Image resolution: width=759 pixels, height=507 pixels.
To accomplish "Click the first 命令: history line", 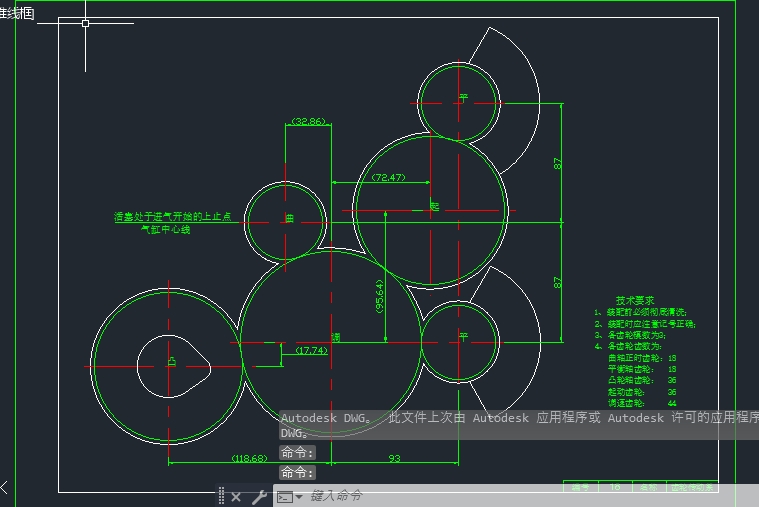I will tap(298, 453).
